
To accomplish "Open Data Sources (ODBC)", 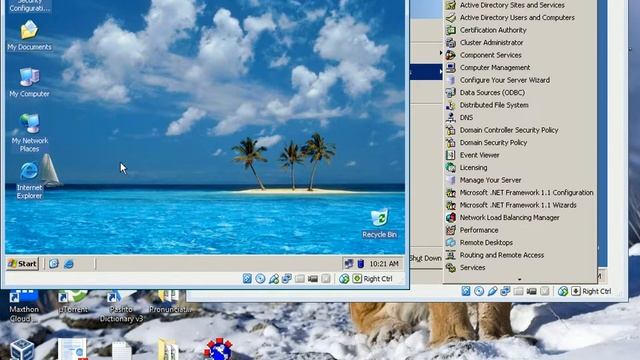I will [x=520, y=93].
